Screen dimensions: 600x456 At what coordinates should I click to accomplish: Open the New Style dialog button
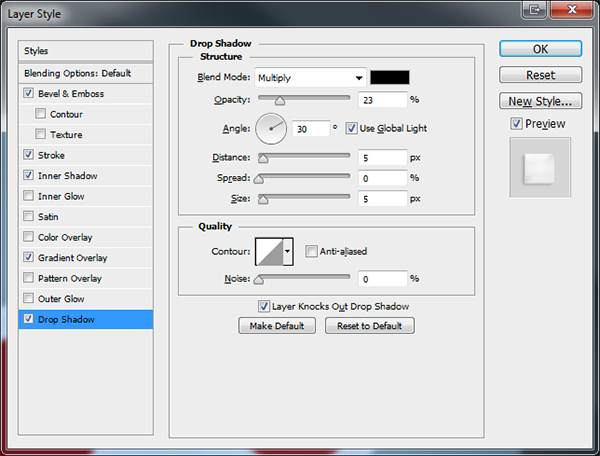pos(540,101)
